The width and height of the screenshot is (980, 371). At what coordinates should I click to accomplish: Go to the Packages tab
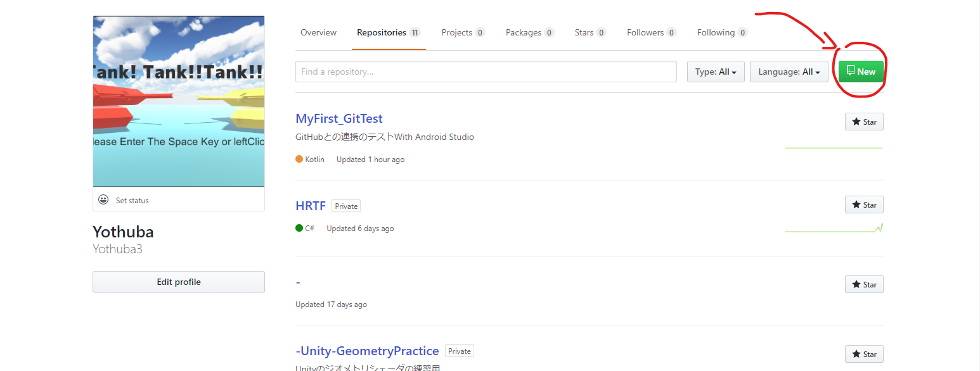[529, 32]
